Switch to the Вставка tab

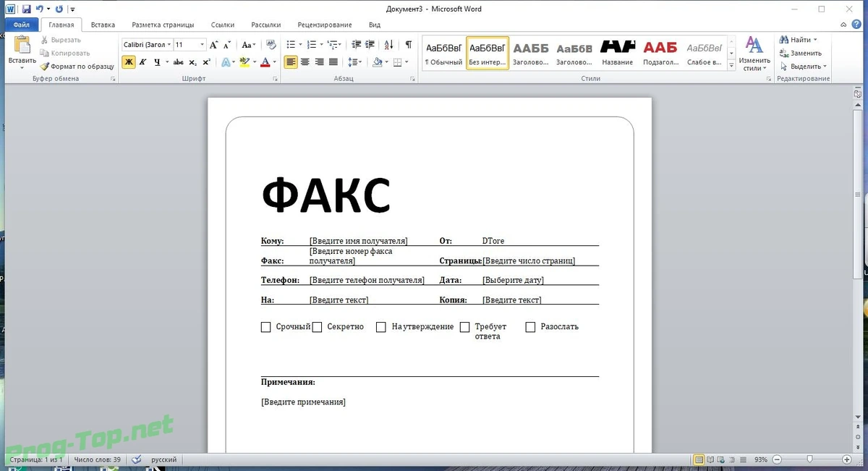coord(103,25)
